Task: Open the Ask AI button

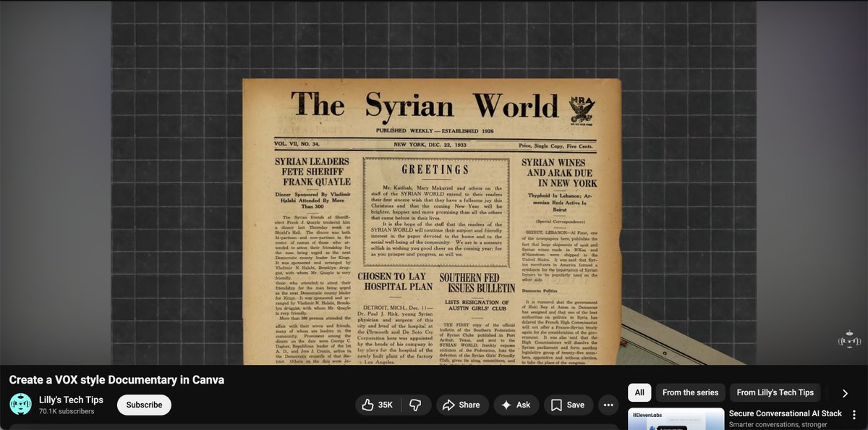Action: pyautogui.click(x=516, y=405)
